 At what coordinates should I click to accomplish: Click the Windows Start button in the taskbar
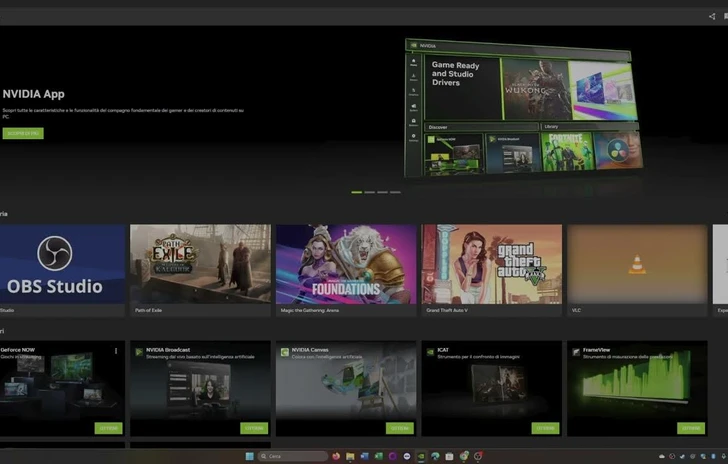(249, 456)
